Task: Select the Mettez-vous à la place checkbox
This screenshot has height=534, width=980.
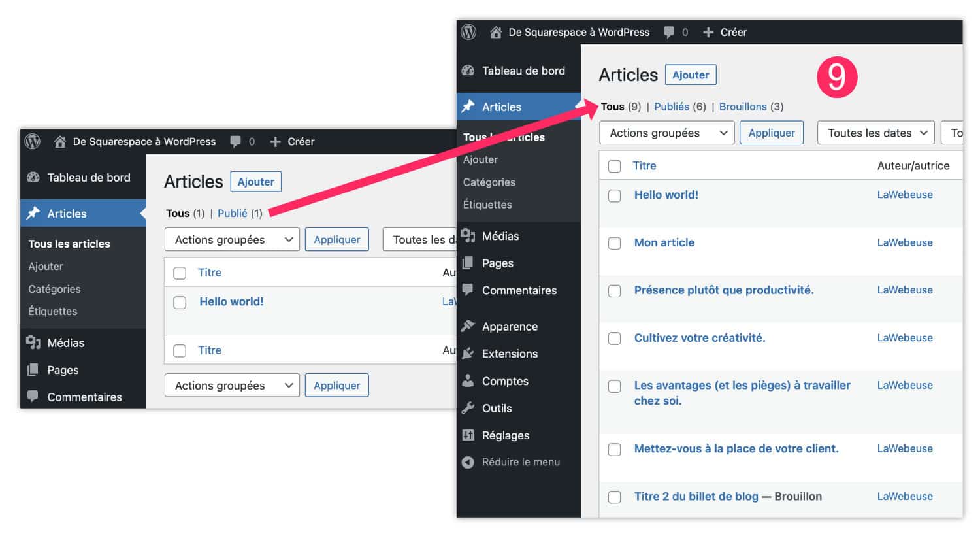Action: pyautogui.click(x=615, y=450)
